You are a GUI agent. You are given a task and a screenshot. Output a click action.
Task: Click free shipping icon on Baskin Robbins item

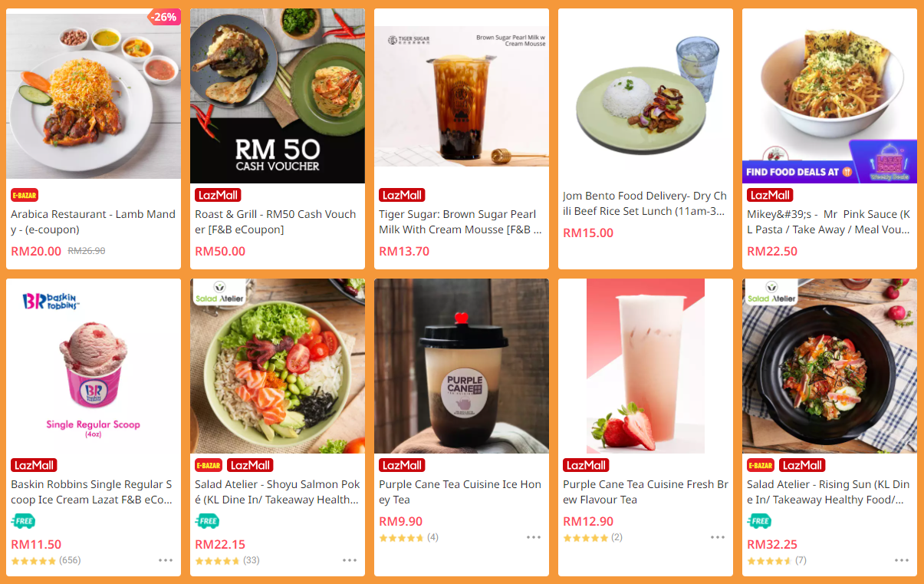tap(23, 522)
